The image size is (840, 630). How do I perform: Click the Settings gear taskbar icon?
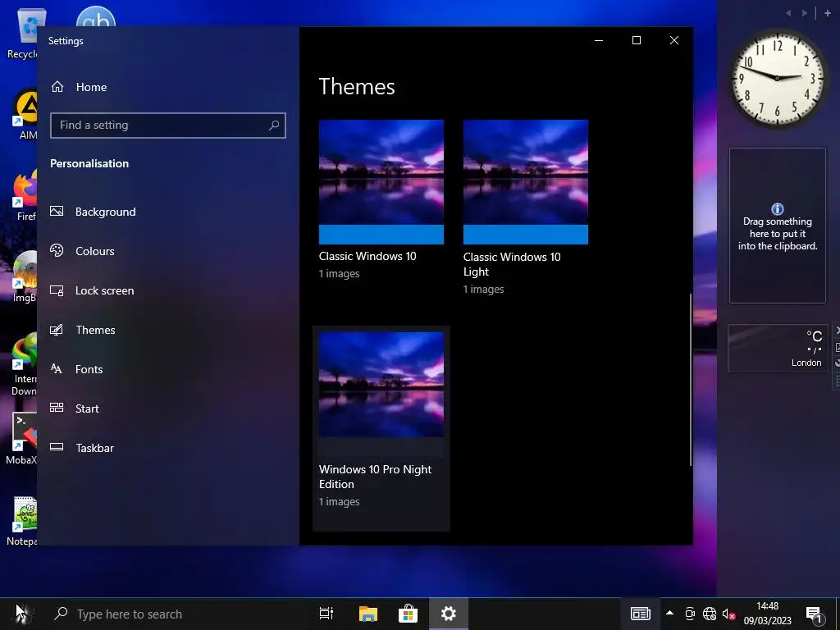click(x=449, y=614)
